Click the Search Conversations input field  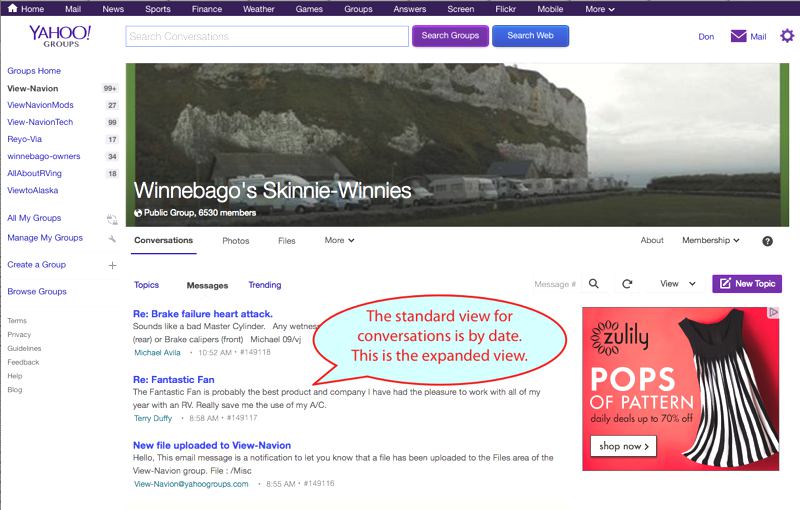point(267,36)
